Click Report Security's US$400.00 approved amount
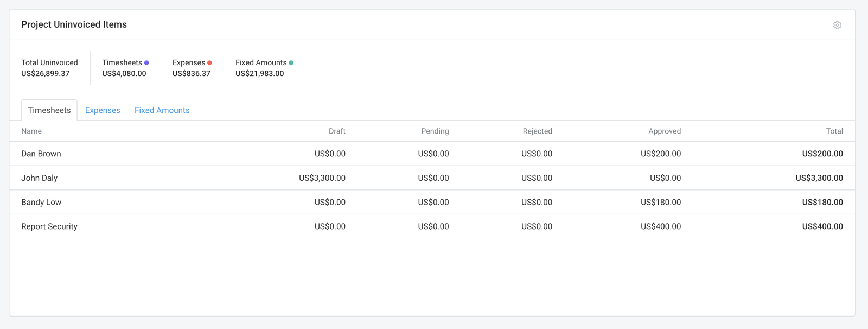 660,226
